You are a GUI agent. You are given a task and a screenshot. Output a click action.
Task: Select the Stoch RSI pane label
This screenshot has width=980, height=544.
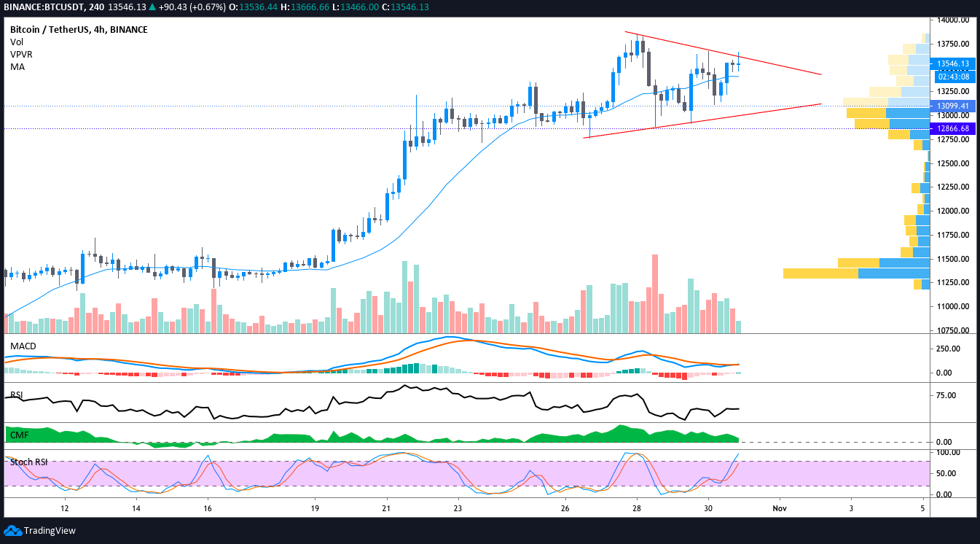29,462
